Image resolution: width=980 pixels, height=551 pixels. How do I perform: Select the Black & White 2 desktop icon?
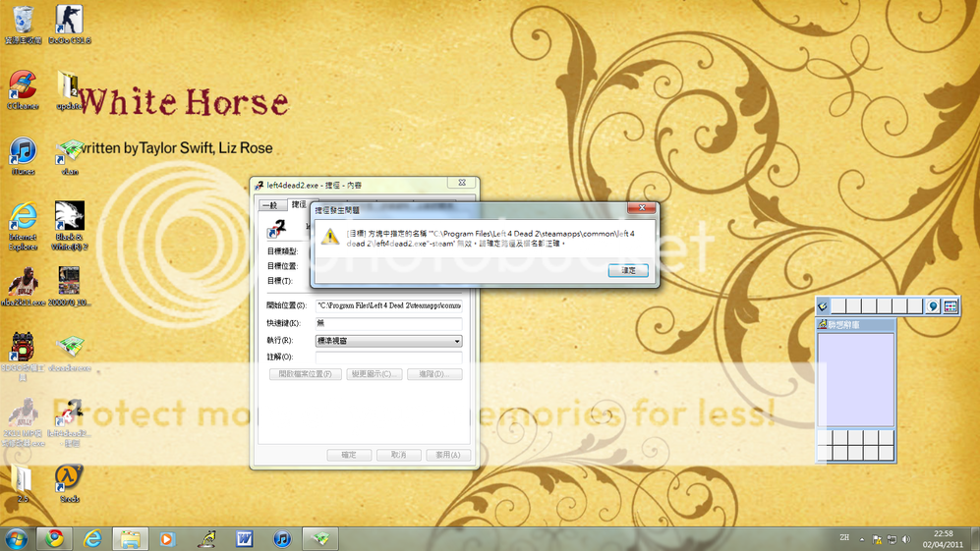tap(70, 218)
